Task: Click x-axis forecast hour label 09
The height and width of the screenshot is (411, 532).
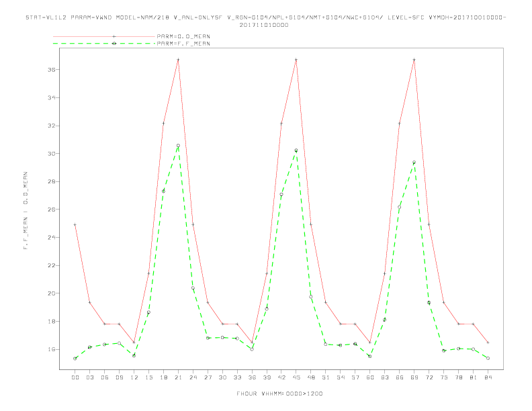Action: (119, 377)
